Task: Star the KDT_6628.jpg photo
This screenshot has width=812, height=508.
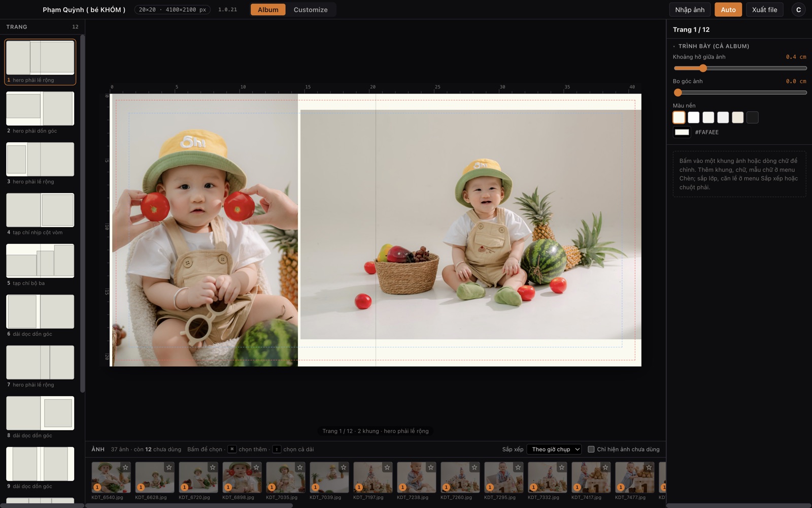Action: (169, 467)
